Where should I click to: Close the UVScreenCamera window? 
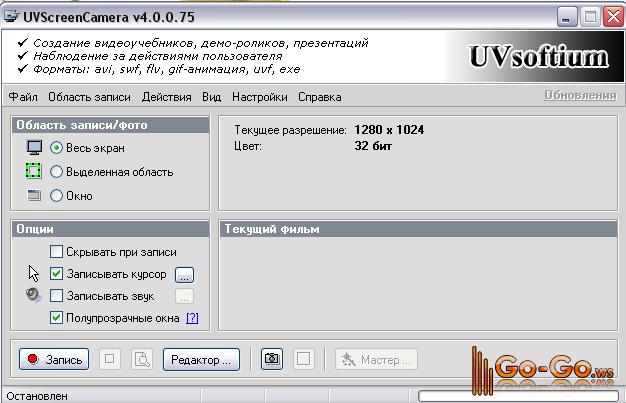click(x=614, y=17)
